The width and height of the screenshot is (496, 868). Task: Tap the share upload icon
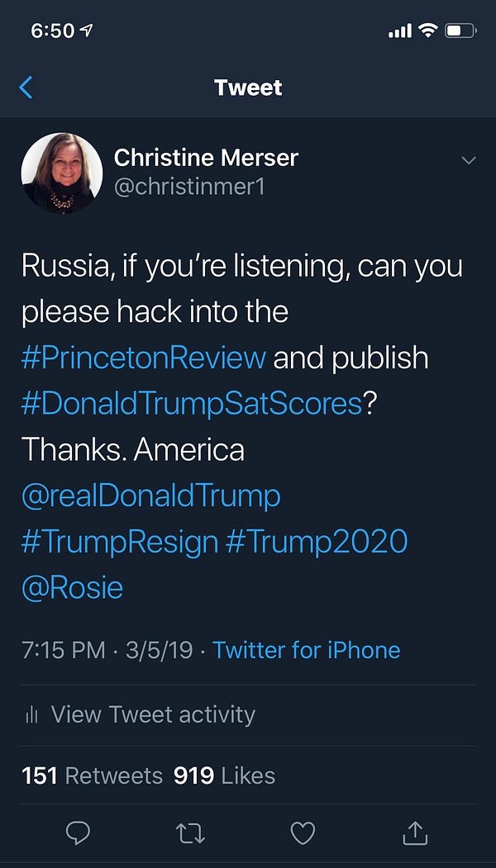pyautogui.click(x=414, y=834)
